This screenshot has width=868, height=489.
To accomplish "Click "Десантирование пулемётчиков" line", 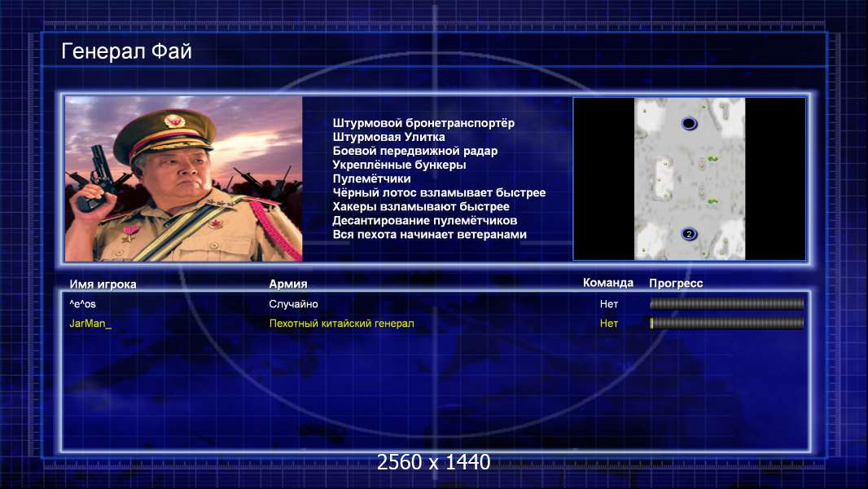I will 424,220.
